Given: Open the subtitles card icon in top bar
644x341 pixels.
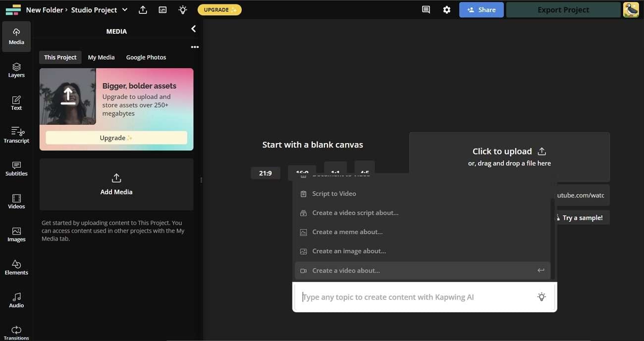Looking at the screenshot, I should pyautogui.click(x=162, y=9).
